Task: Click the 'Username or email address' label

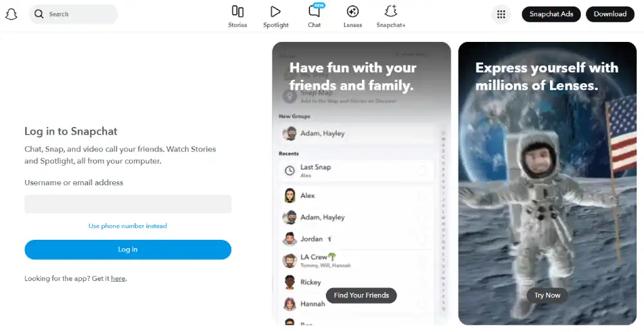Action: [74, 183]
